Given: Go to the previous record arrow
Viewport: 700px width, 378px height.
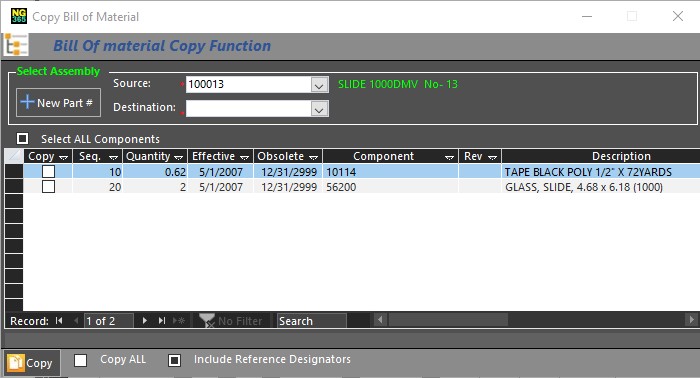Looking at the screenshot, I should point(76,320).
